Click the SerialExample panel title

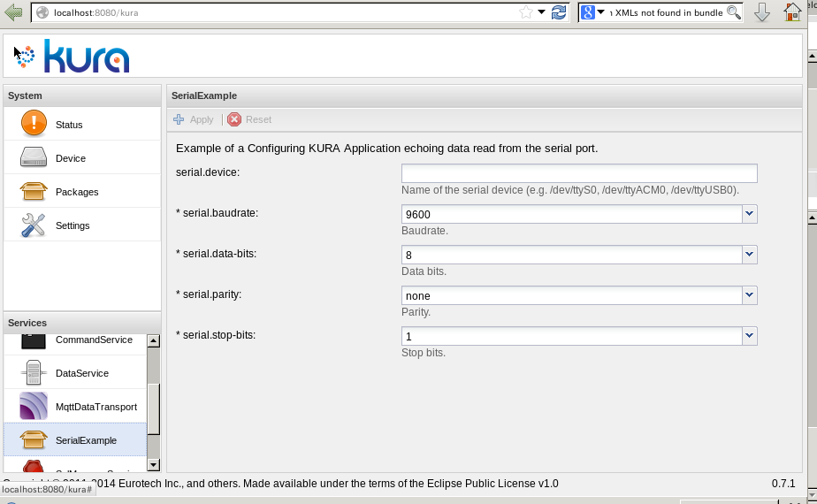(204, 95)
